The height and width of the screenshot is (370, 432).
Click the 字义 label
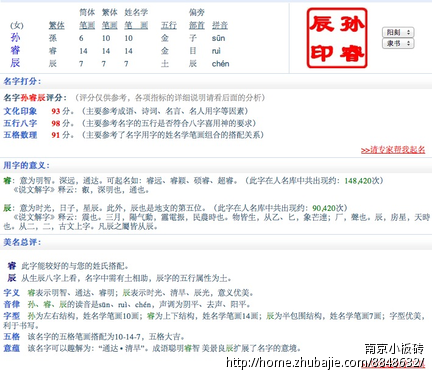(x=12, y=293)
